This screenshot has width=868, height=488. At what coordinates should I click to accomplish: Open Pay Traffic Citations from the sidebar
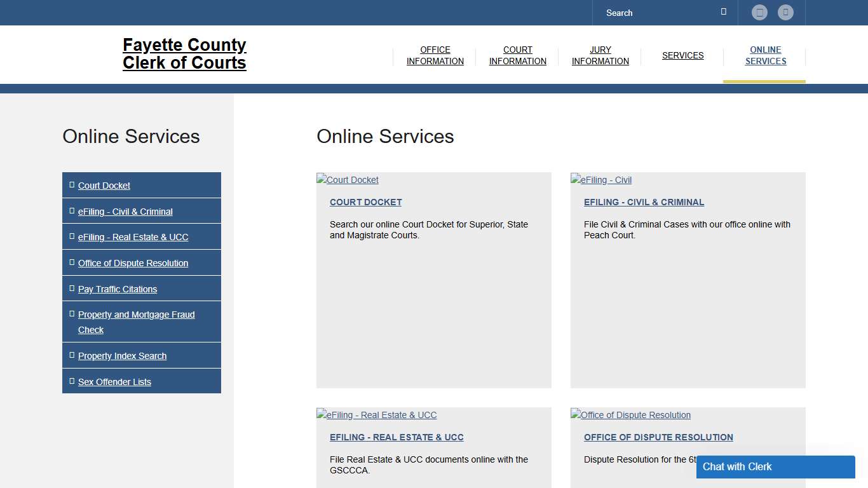coord(117,289)
